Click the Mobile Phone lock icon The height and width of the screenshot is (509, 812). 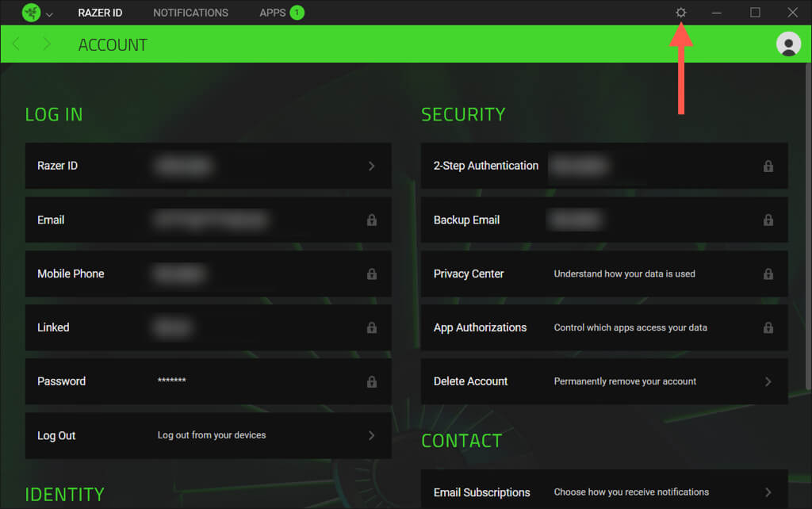371,274
